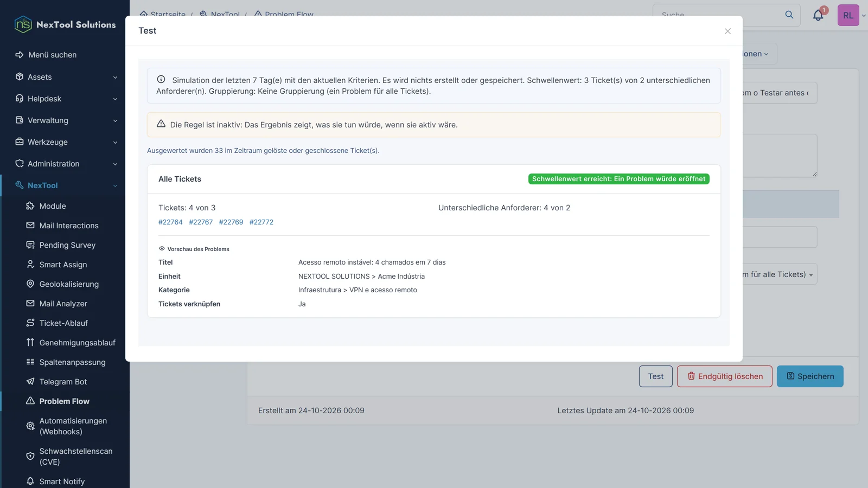The image size is (868, 488).
Task: Click the Module puzzle icon in sidebar
Action: pos(30,206)
